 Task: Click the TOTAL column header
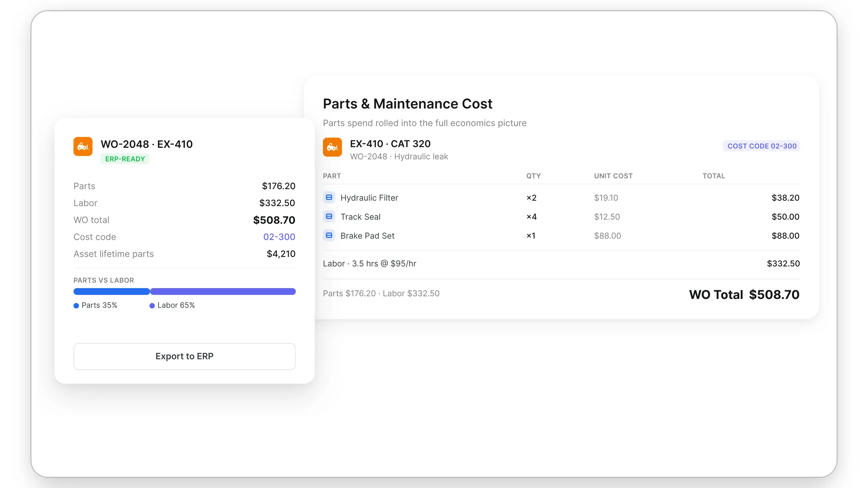click(714, 176)
